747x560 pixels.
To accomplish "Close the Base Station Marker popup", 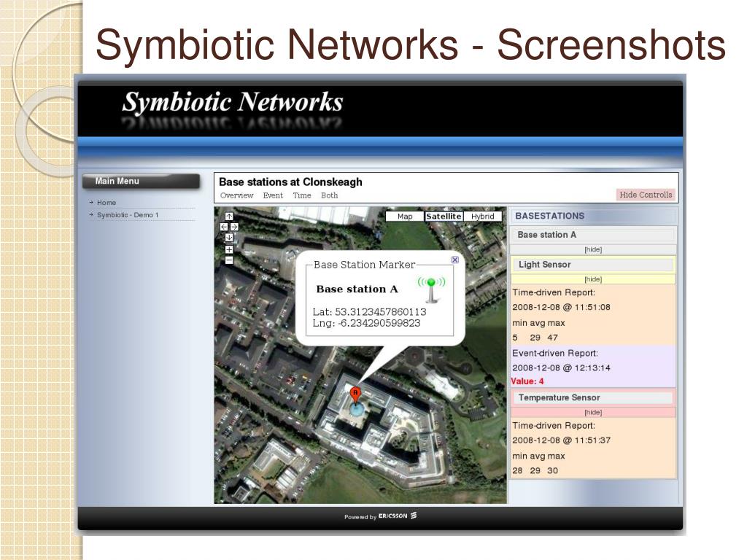I will [x=455, y=260].
